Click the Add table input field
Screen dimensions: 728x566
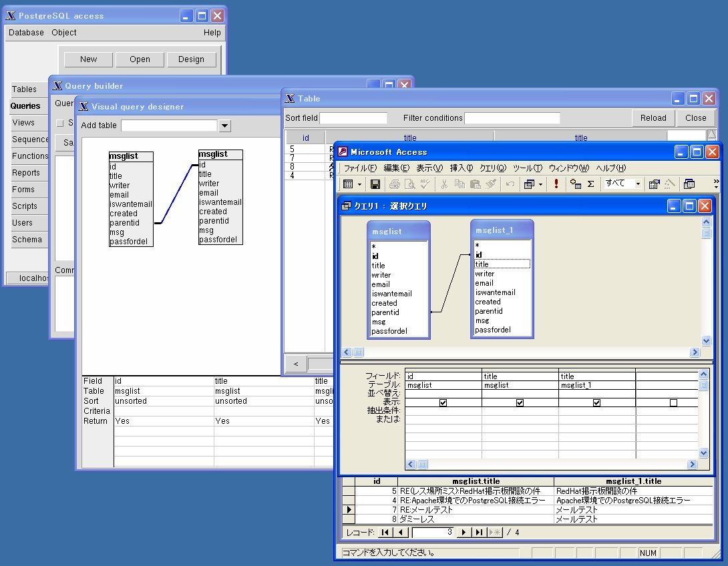[169, 125]
